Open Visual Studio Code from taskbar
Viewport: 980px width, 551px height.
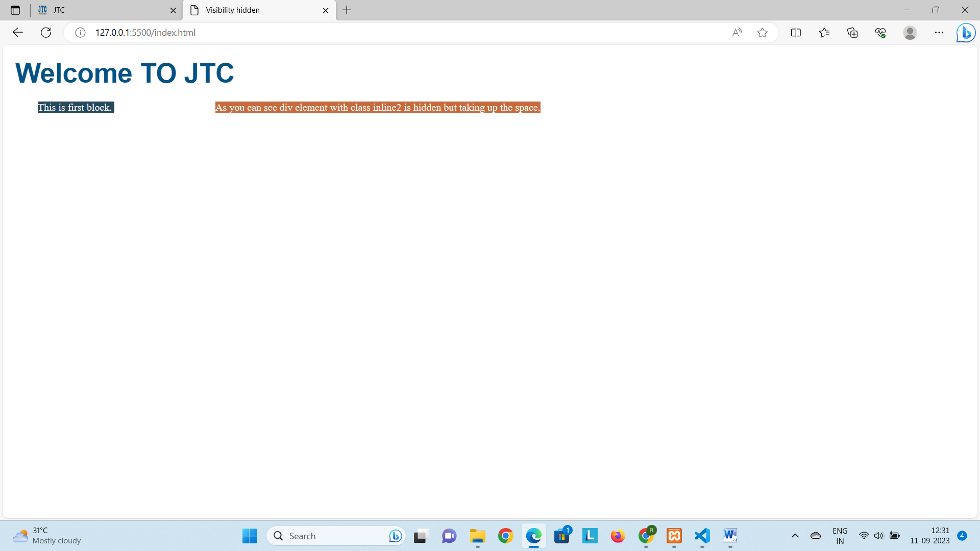point(702,536)
